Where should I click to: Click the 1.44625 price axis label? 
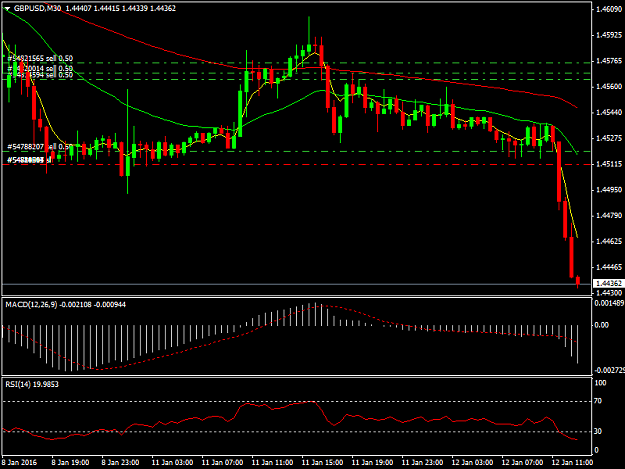click(609, 241)
